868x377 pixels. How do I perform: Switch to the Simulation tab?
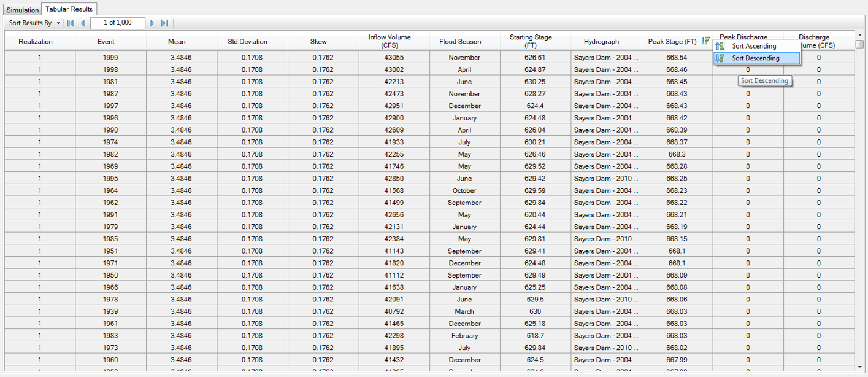[22, 10]
